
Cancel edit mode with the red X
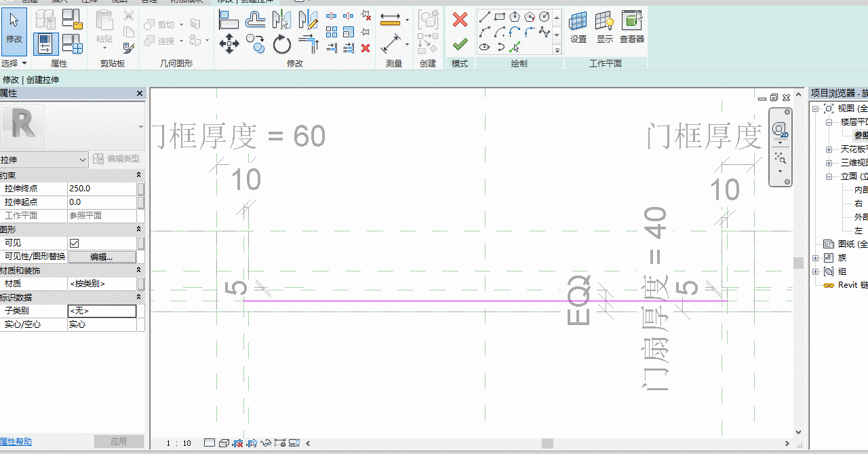(460, 20)
